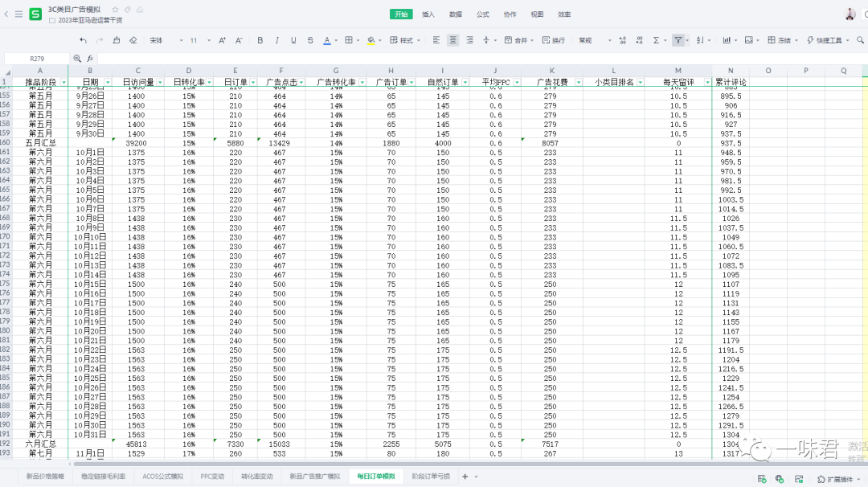Click the increase font size icon
Viewport: 868px width, 487px height.
pyautogui.click(x=223, y=40)
